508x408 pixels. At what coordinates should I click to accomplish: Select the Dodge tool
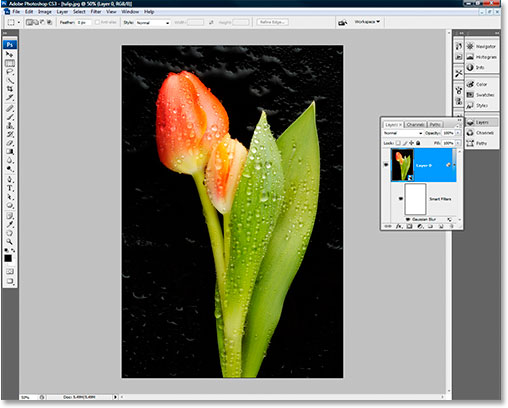click(10, 169)
